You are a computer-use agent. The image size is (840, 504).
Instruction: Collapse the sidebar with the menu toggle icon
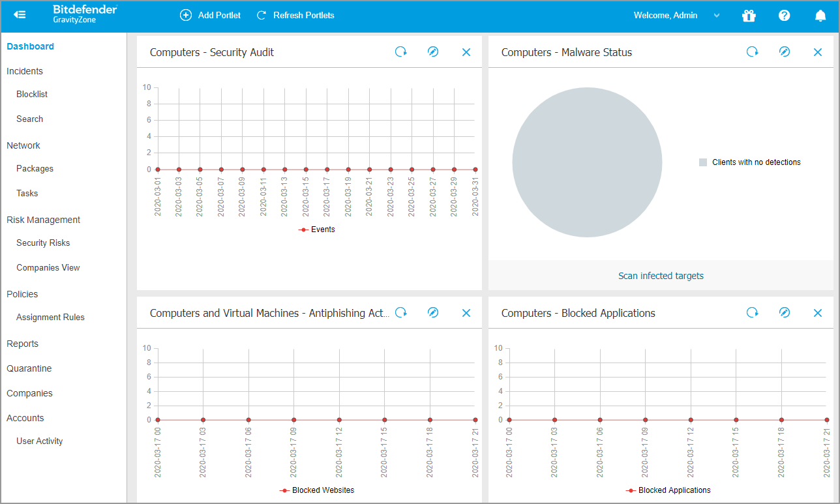point(20,14)
